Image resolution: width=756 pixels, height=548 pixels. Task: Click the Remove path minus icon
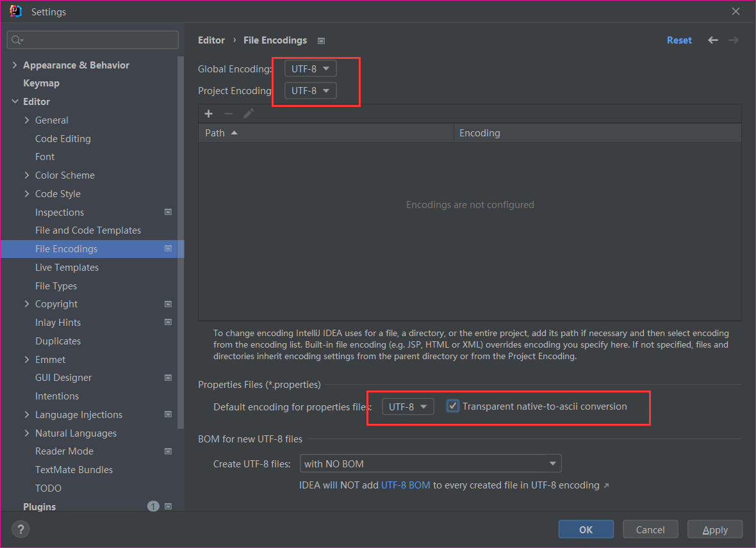[229, 114]
